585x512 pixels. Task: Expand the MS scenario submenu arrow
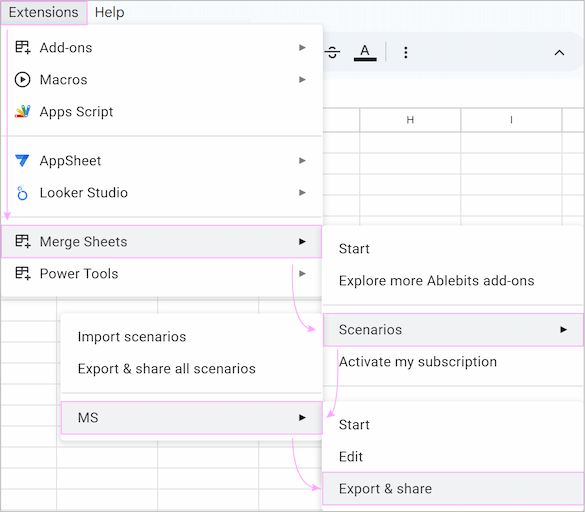[x=302, y=418]
